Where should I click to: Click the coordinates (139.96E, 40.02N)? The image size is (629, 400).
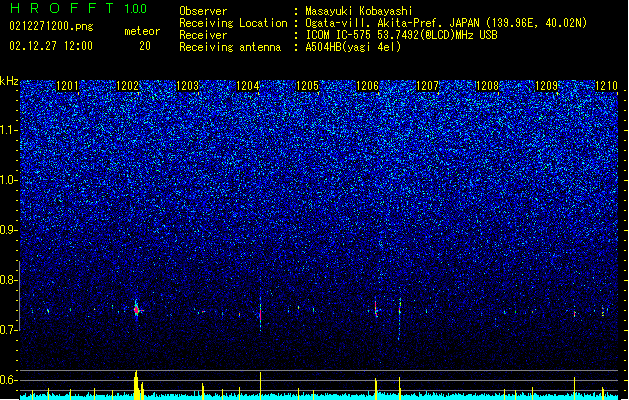tap(537, 23)
